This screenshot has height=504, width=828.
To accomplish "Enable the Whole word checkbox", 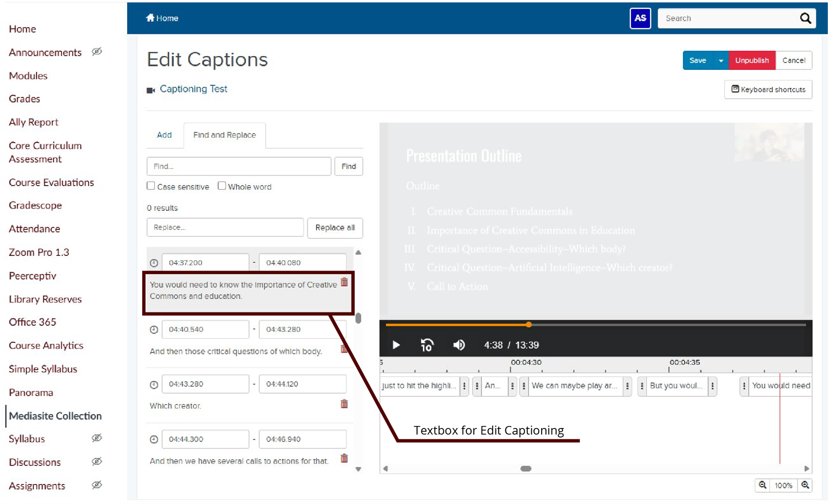I will [x=222, y=186].
